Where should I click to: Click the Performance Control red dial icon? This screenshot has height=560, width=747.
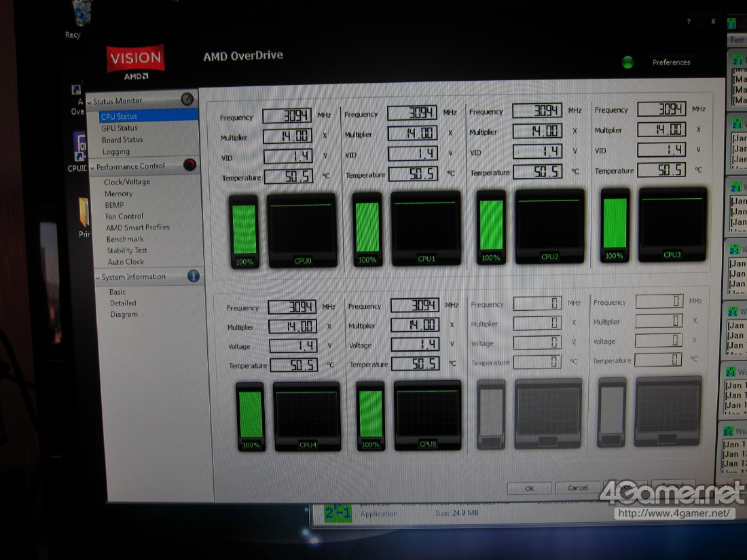(189, 165)
